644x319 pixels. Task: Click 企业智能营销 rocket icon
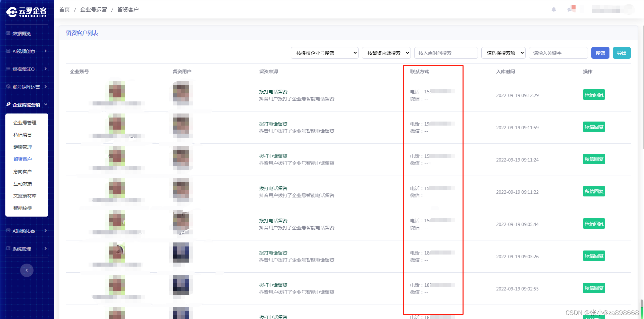point(8,104)
